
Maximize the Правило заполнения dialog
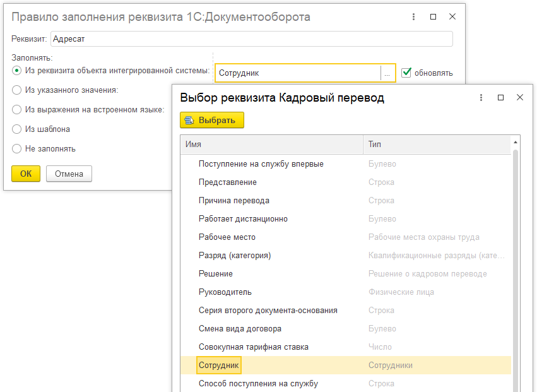(x=434, y=17)
